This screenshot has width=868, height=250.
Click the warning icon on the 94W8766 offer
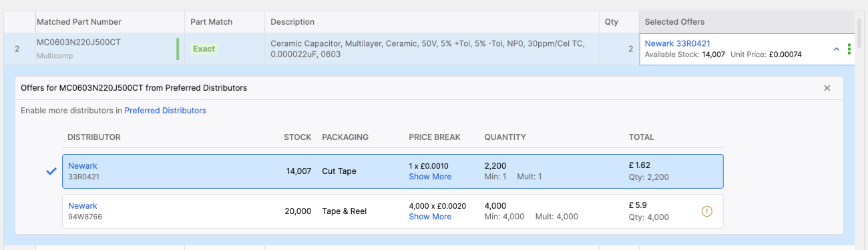click(x=707, y=211)
